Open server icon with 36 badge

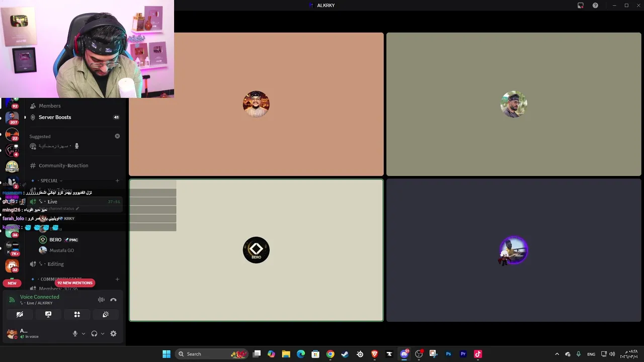point(12,231)
